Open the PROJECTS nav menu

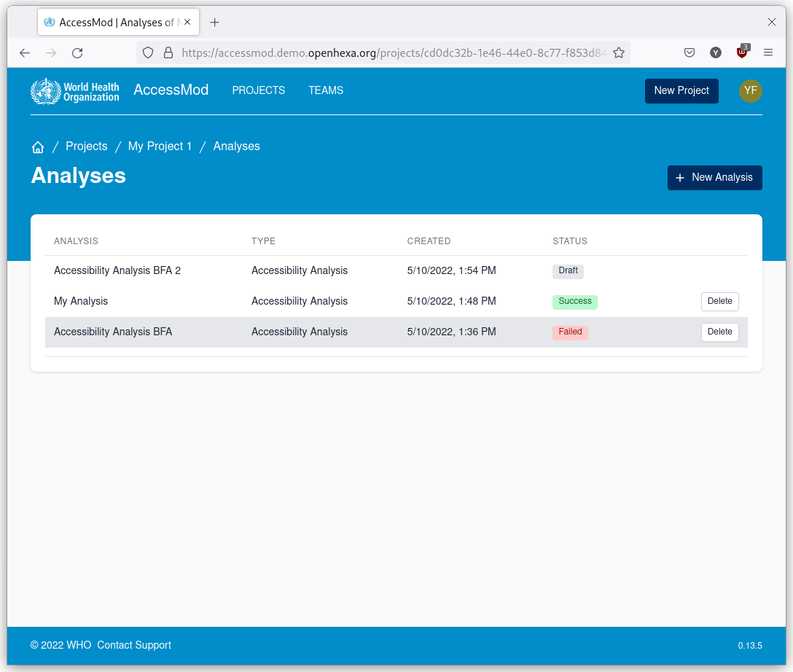tap(258, 90)
